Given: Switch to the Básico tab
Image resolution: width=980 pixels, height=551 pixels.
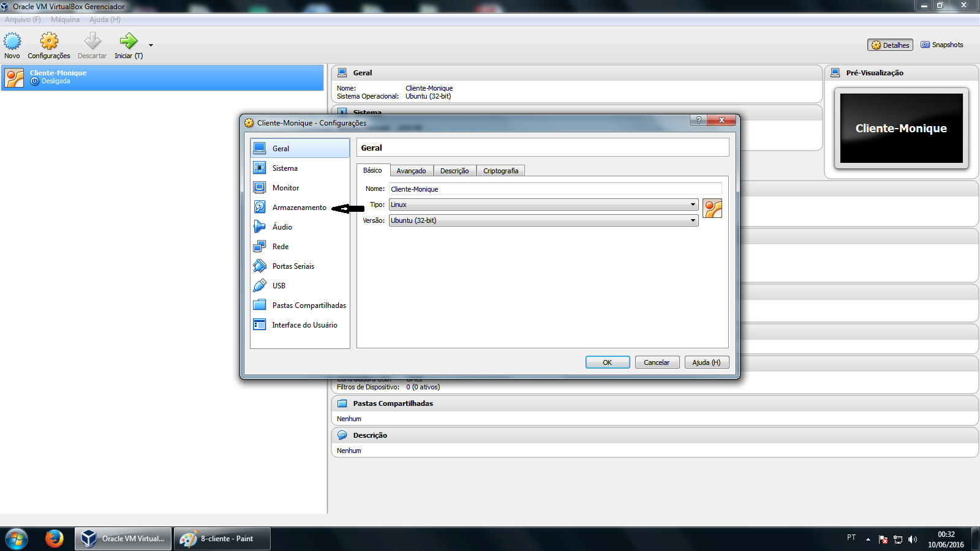Looking at the screenshot, I should (372, 170).
